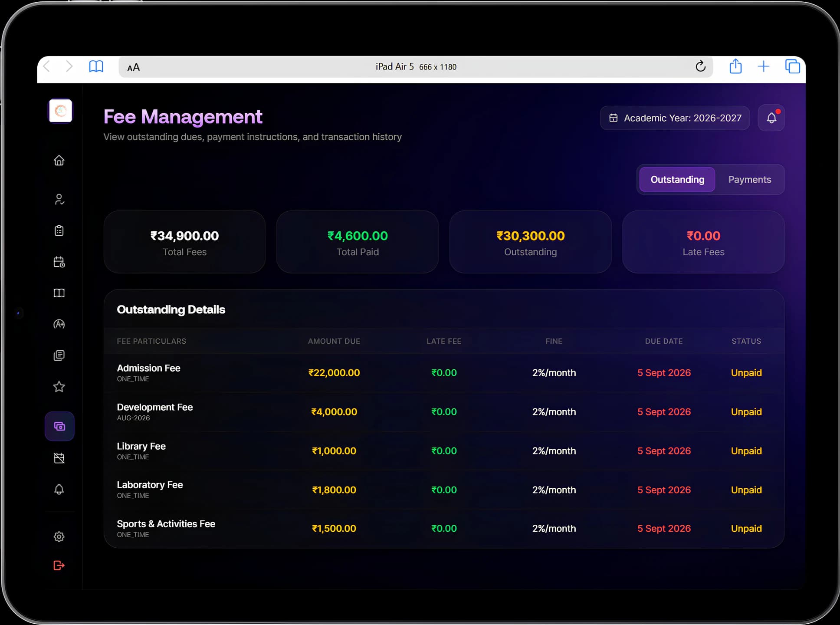The width and height of the screenshot is (840, 625).
Task: Select the highlighted fee management sidebar icon
Action: coord(59,426)
